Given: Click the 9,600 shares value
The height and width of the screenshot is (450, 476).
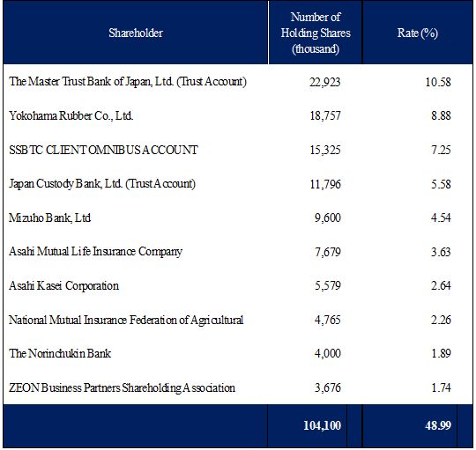Looking at the screenshot, I should [x=328, y=218].
